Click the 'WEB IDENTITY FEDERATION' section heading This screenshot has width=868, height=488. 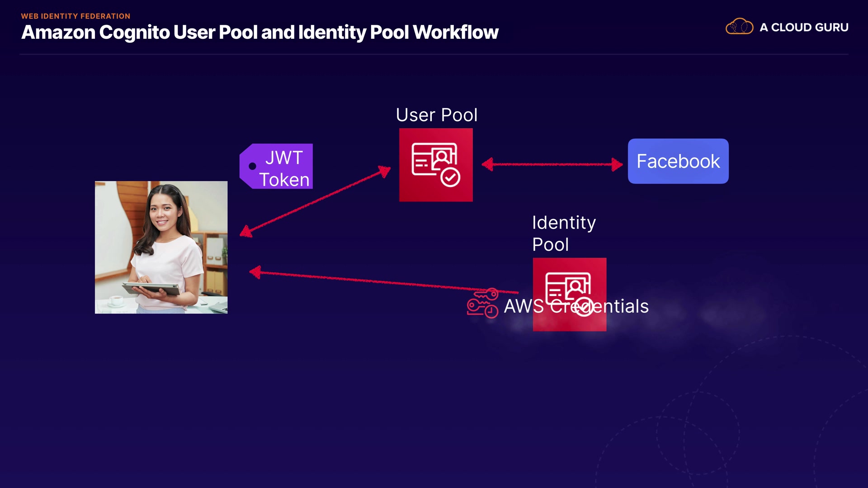point(75,16)
